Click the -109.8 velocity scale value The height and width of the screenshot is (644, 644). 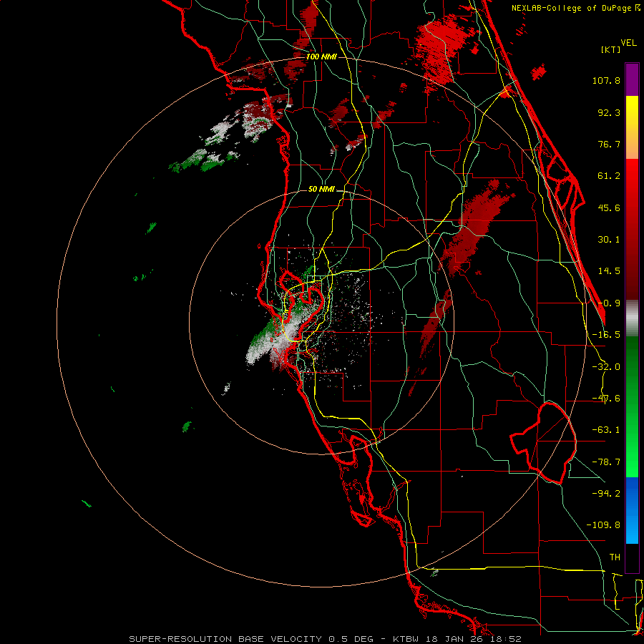click(603, 525)
